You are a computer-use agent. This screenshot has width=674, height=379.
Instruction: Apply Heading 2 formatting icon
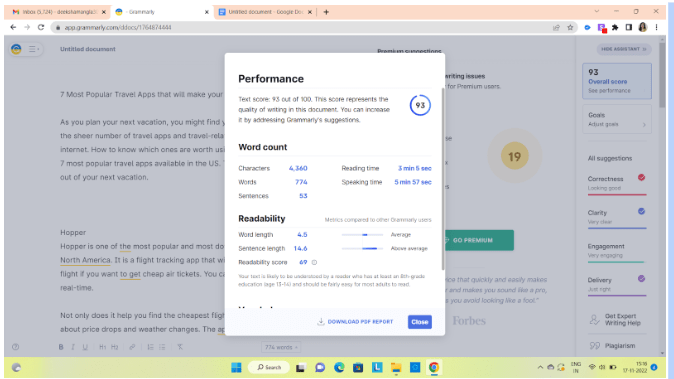pyautogui.click(x=114, y=347)
